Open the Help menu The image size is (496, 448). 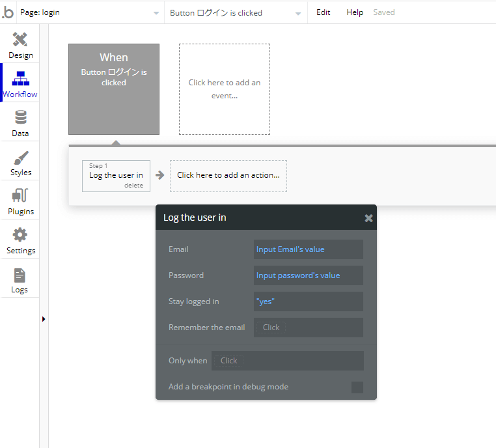click(355, 12)
